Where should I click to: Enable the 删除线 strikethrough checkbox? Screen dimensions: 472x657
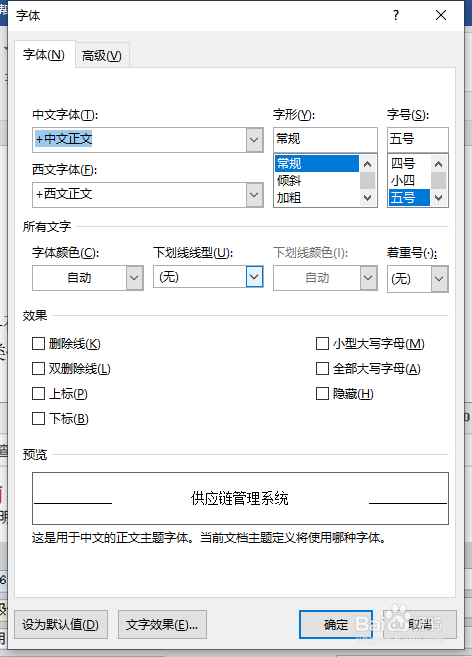(39, 344)
